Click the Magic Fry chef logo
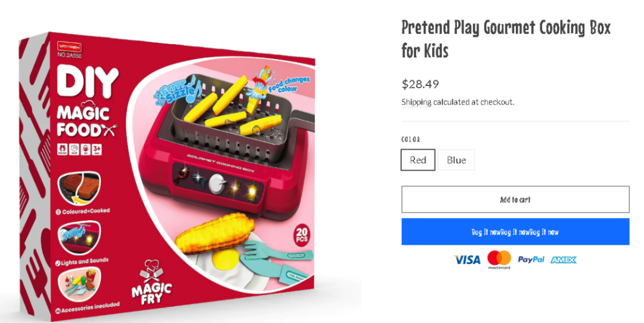Screen dimensions: 644x323 151,282
